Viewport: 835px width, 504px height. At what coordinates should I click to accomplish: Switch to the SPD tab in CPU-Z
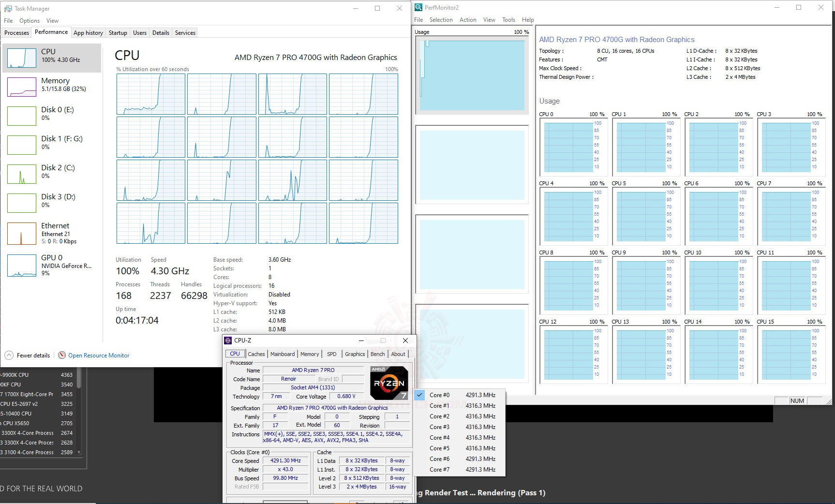[x=331, y=354]
